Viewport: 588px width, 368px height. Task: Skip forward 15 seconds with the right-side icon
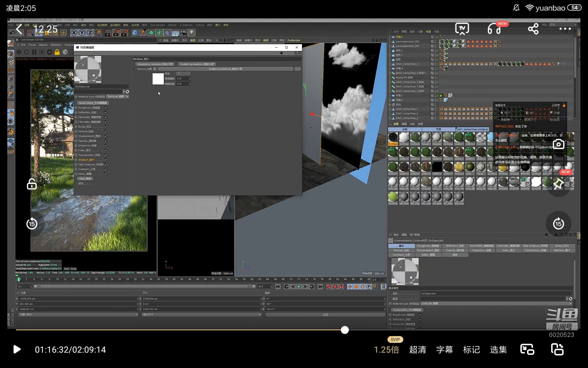[x=558, y=223]
